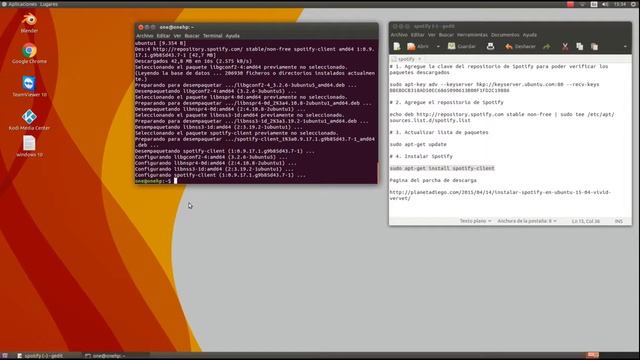Click the terminal window title bar
The image size is (640, 360).
pyautogui.click(x=256, y=27)
